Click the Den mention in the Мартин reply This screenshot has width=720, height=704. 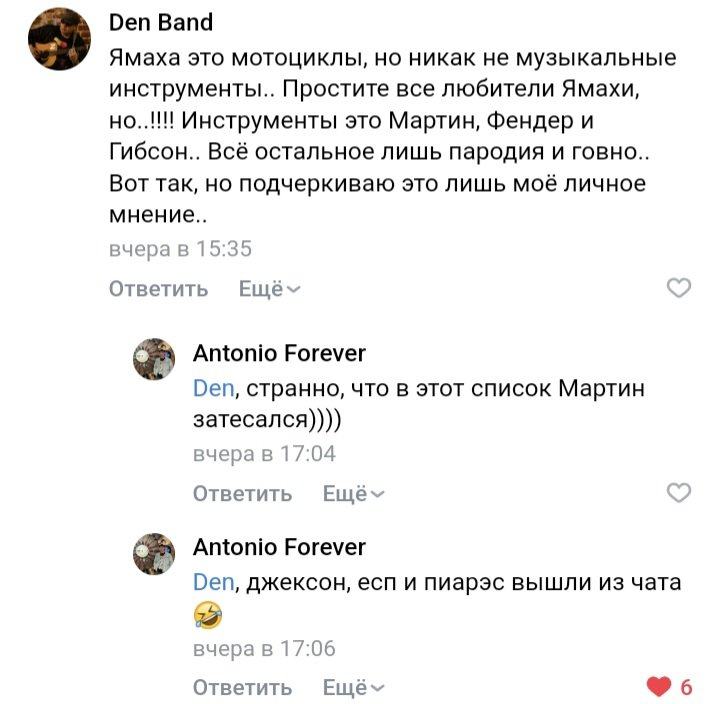[212, 388]
